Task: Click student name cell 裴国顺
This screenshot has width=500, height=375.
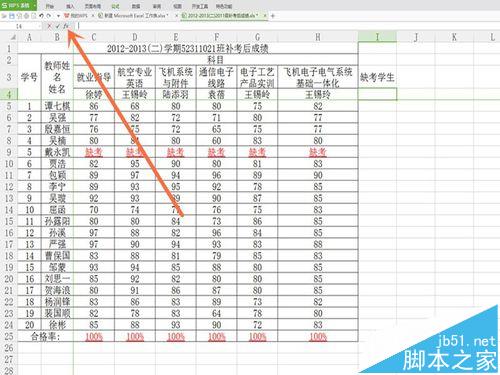Action: (x=57, y=313)
